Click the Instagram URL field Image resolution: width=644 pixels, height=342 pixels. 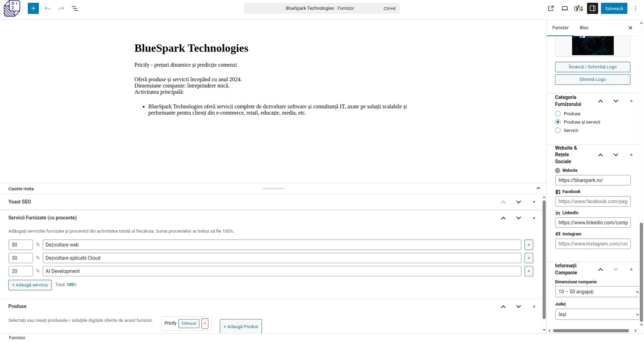(x=593, y=244)
